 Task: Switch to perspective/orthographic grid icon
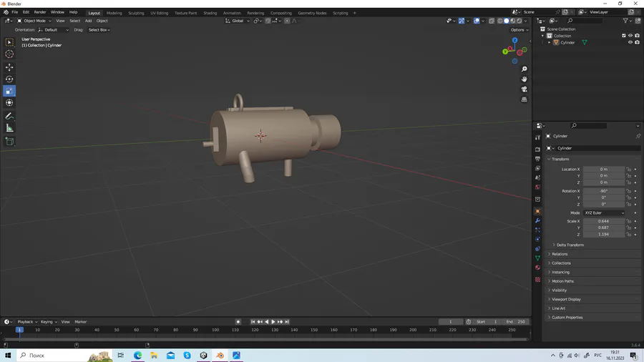click(x=524, y=99)
